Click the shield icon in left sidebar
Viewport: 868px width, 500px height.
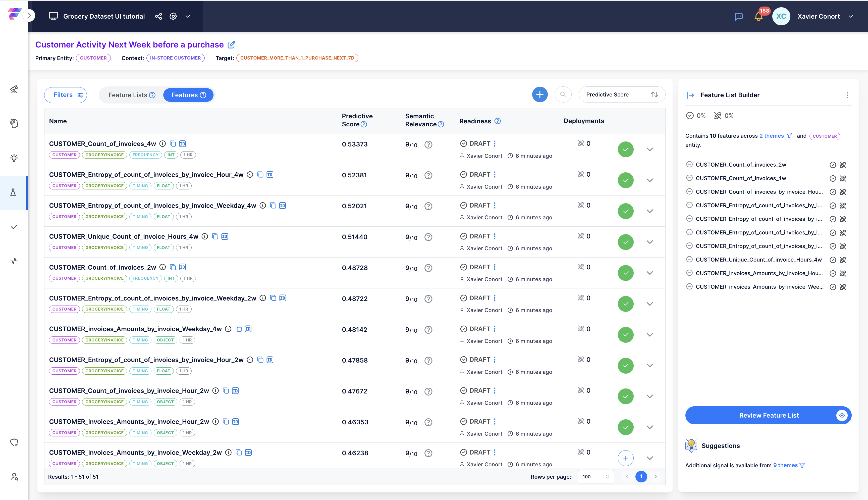[x=14, y=442]
